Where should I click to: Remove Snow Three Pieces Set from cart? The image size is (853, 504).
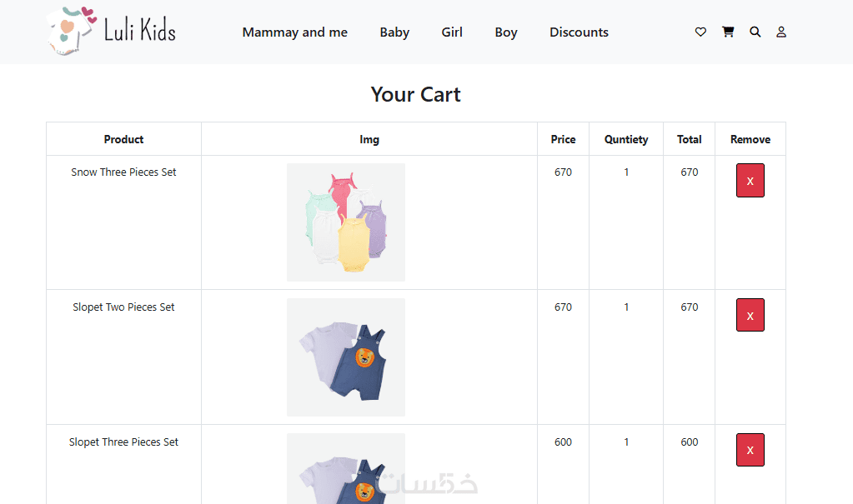click(750, 181)
